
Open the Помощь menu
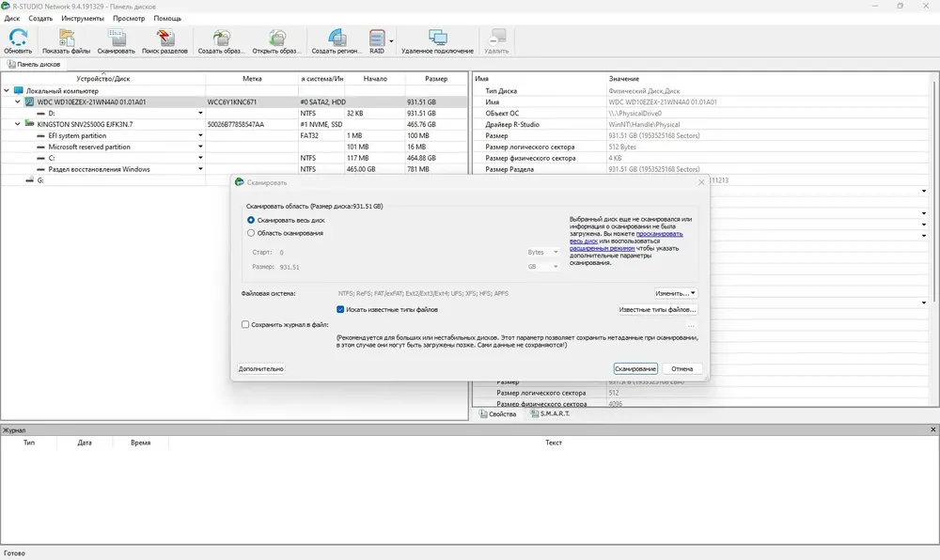[167, 18]
